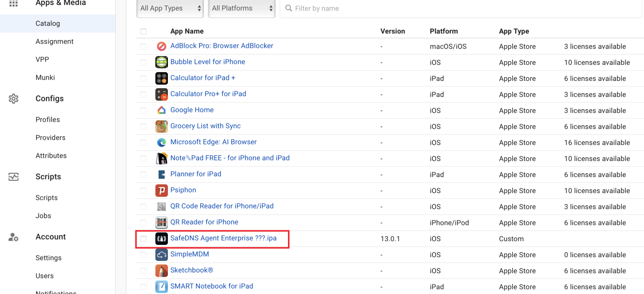Click the Calculator Pro+ app icon
The height and width of the screenshot is (294, 644).
pyautogui.click(x=161, y=94)
